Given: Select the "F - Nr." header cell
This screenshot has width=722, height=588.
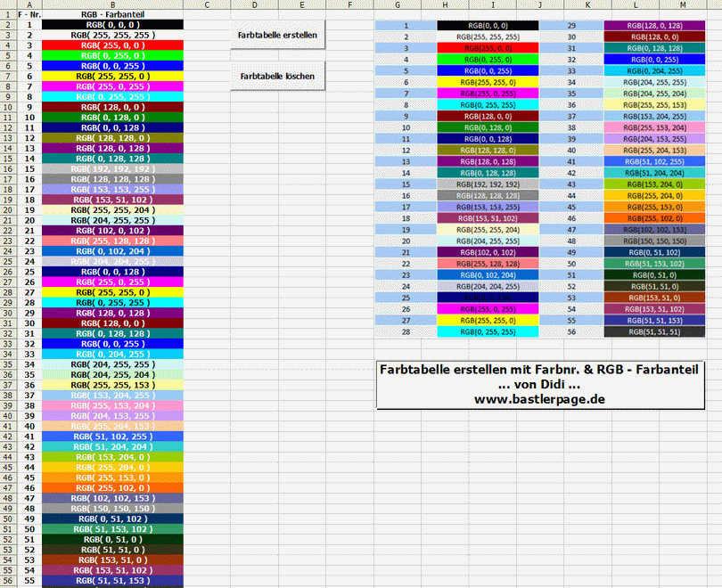Looking at the screenshot, I should click(x=29, y=15).
